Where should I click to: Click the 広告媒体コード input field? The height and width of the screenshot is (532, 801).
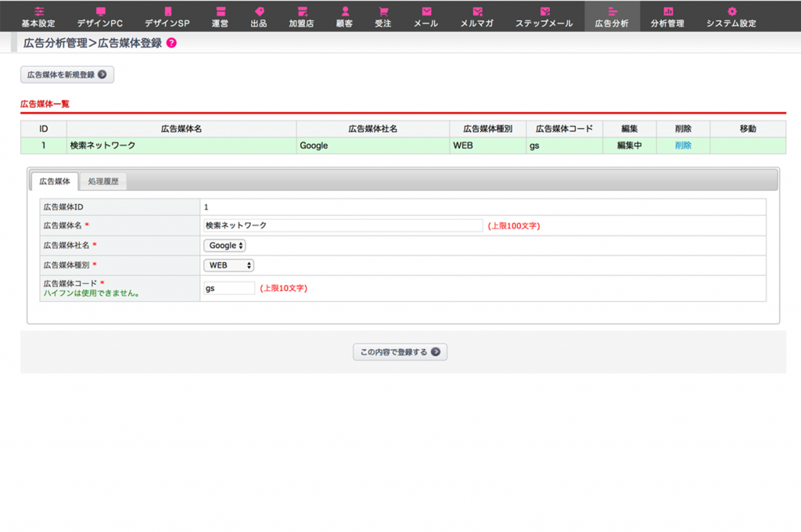coord(229,288)
